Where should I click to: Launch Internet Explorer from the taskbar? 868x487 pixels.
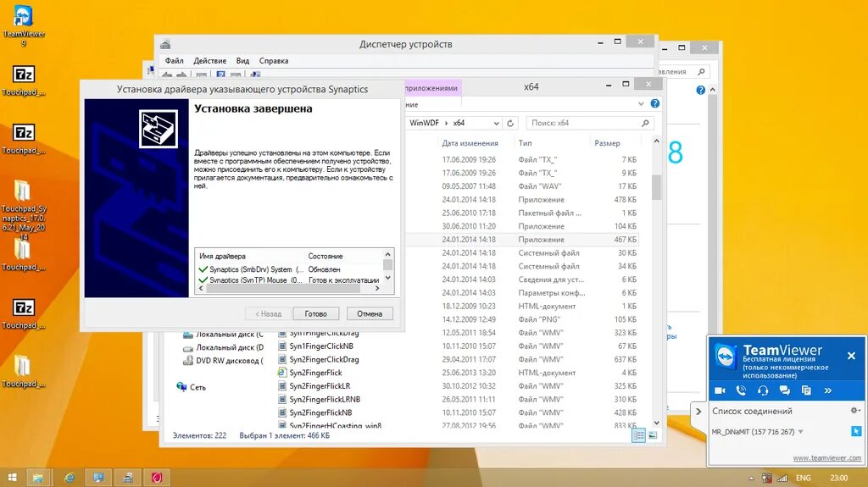tap(70, 477)
